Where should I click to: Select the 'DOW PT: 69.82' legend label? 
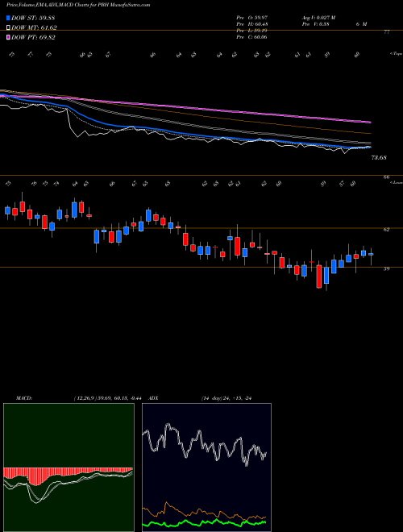33,37
